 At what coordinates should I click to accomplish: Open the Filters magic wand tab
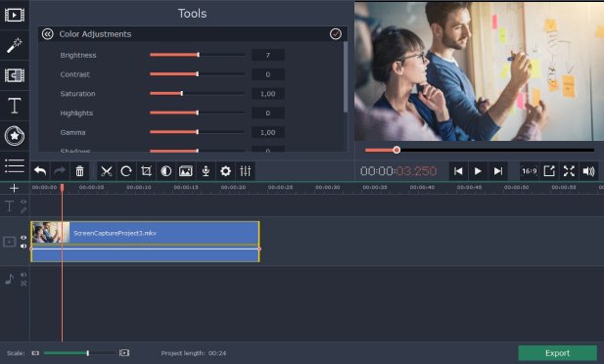pos(15,45)
